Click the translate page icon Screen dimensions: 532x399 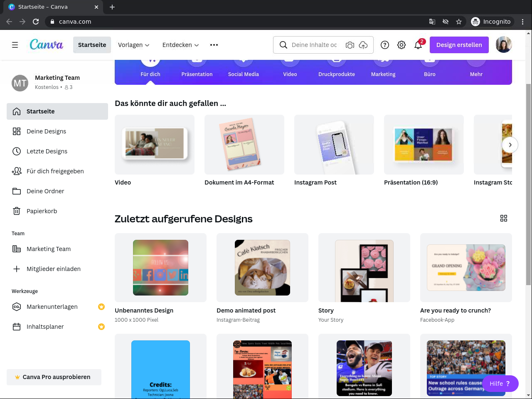(x=432, y=22)
